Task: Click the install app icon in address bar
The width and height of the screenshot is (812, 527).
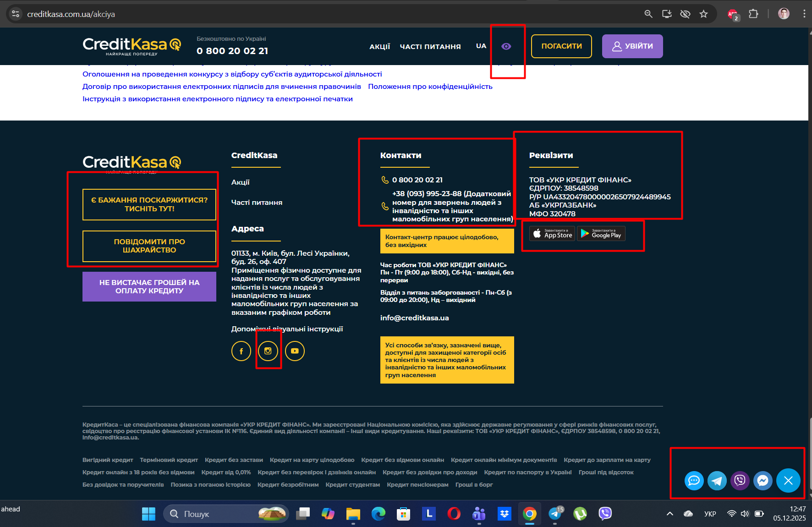Action: click(x=667, y=14)
